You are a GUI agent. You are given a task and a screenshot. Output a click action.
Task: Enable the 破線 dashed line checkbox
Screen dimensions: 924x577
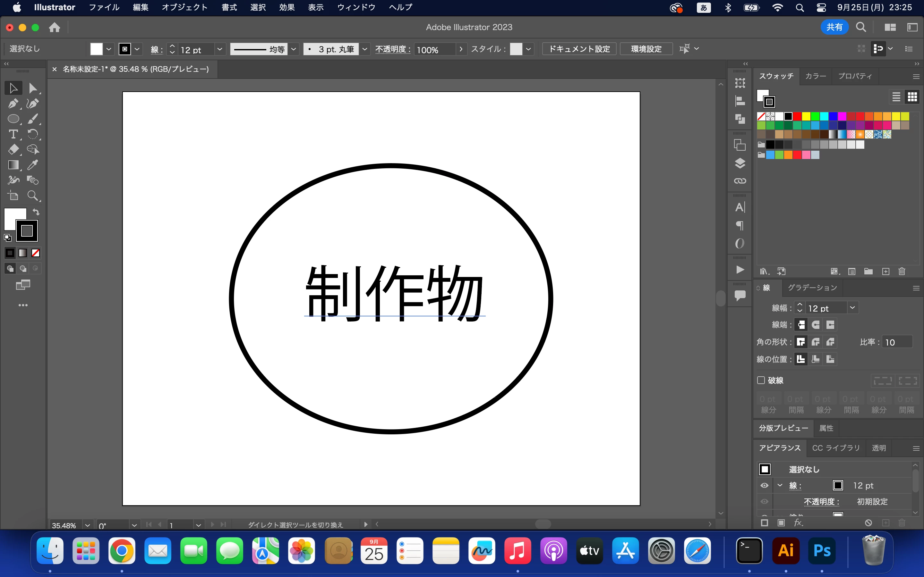761,380
